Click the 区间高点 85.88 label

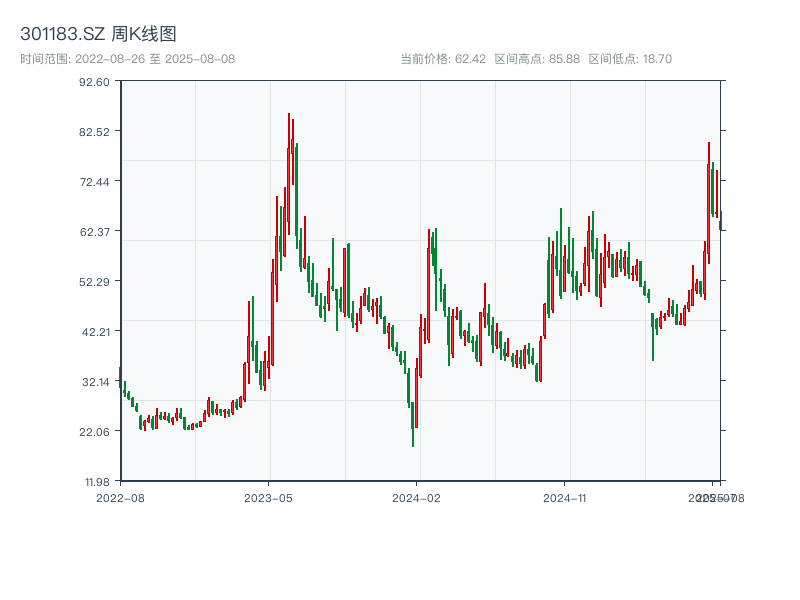[x=537, y=59]
